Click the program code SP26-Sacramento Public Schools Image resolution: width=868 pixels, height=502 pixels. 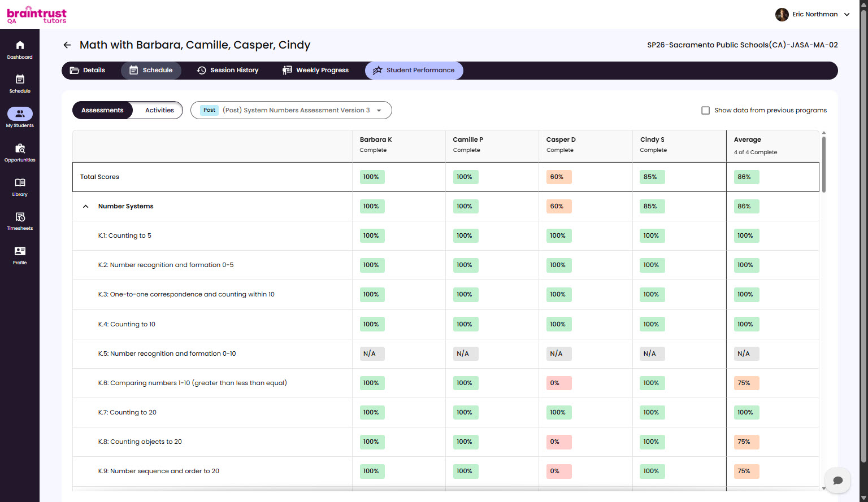coord(743,45)
